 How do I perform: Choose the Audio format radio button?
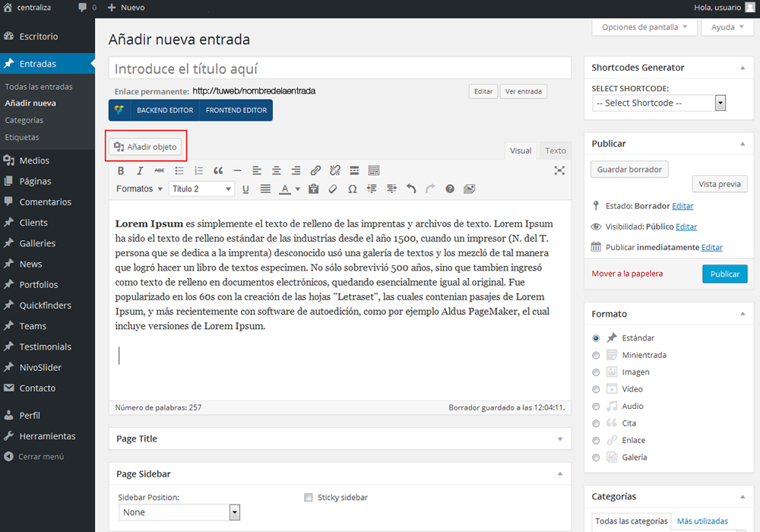point(596,407)
